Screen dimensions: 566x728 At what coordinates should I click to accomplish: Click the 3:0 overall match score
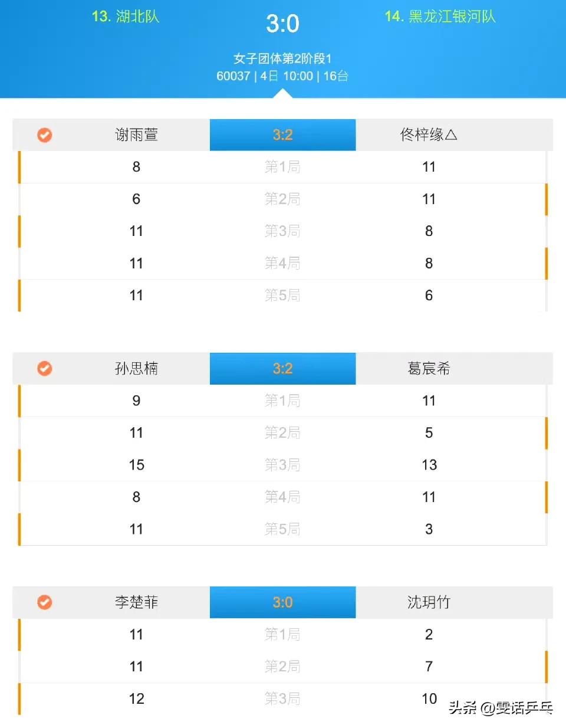pyautogui.click(x=282, y=24)
